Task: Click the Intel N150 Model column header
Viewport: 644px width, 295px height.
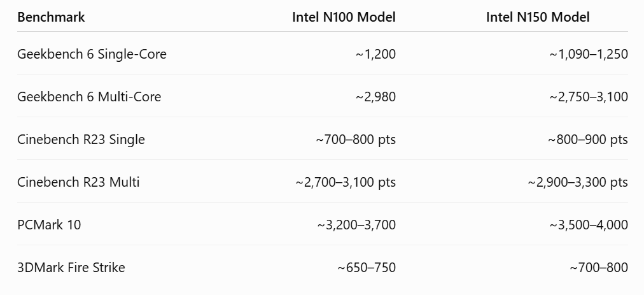Action: point(538,17)
